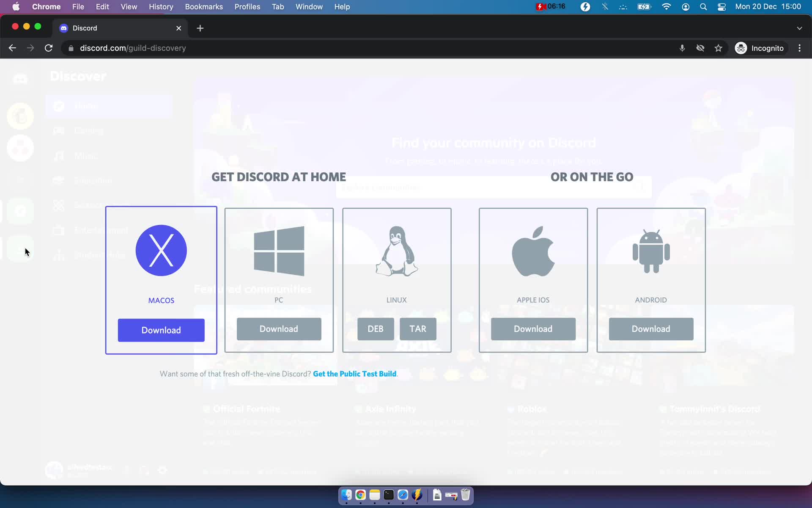Click the back navigation arrow

[x=12, y=48]
